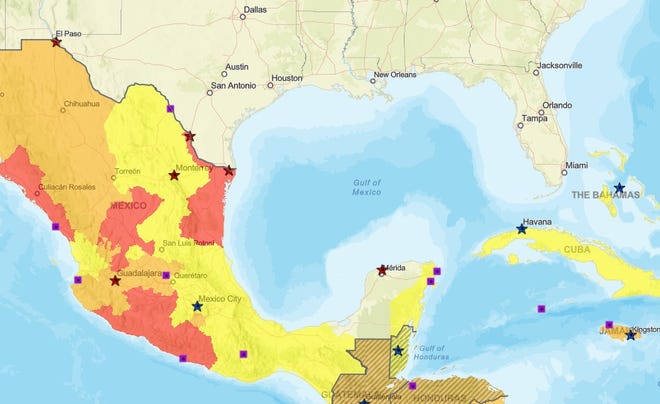Select the Chihuahua city label
Image resolution: width=660 pixels, height=404 pixels.
(82, 104)
